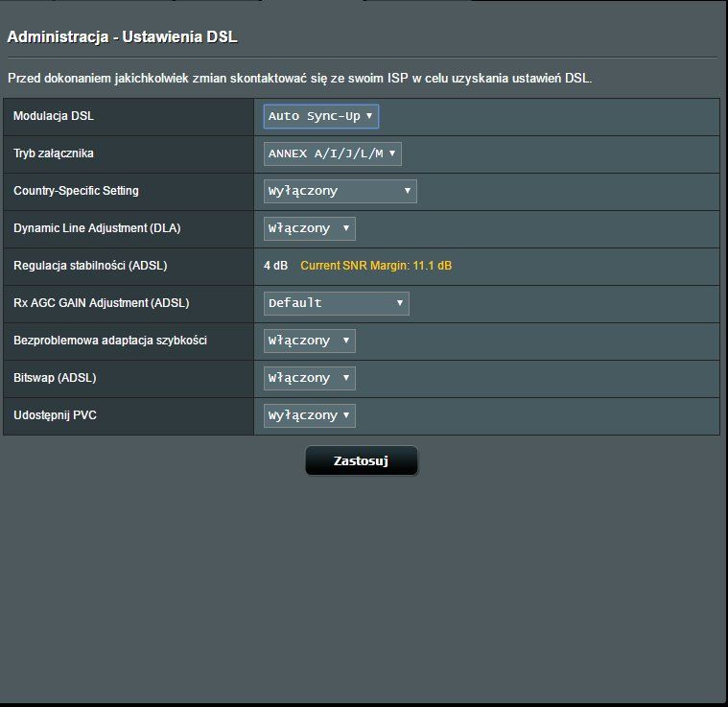Click the Regulacja stabilności (ADSL) label
This screenshot has width=728, height=707.
(90, 266)
